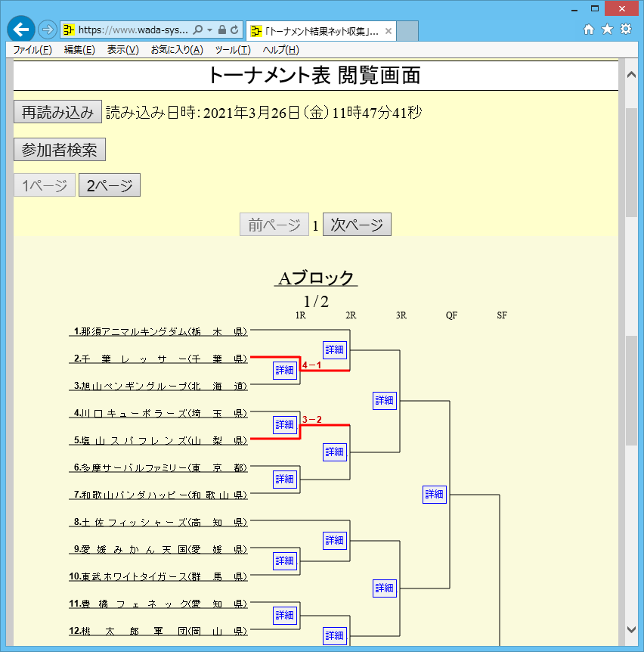The height and width of the screenshot is (652, 644).
Task: Click the browser back arrow button
Action: (20, 29)
